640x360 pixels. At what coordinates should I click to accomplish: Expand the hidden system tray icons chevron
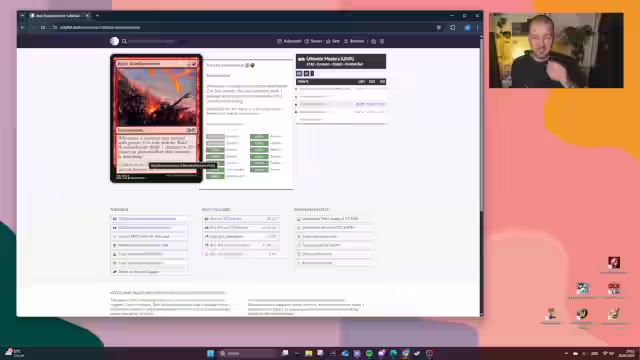click(566, 353)
